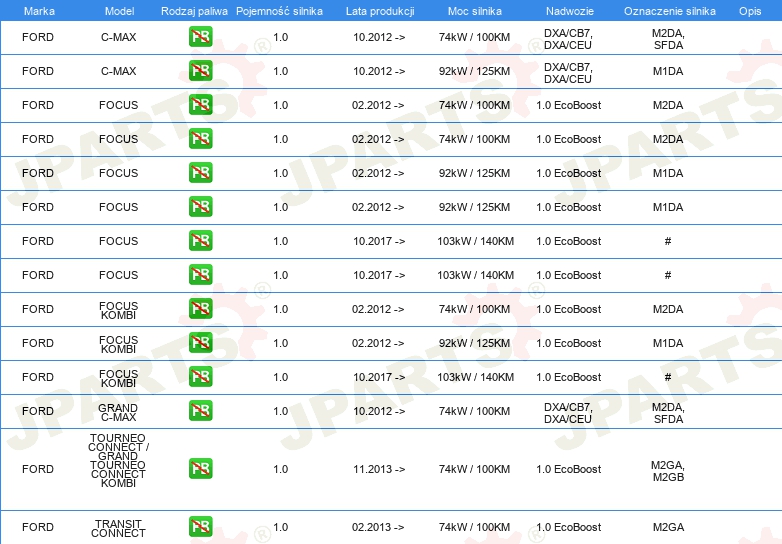Image resolution: width=782 pixels, height=544 pixels.
Task: Click the Nadwozie column header
Action: coord(570,11)
